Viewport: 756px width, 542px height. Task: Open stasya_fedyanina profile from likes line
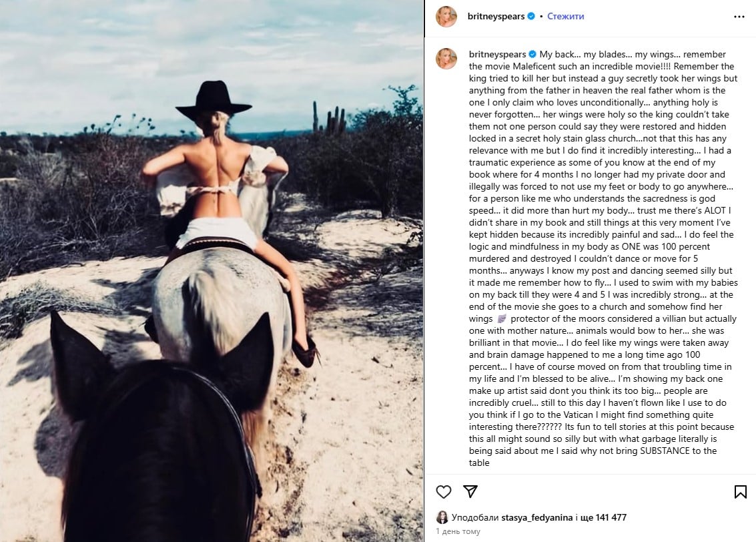click(x=537, y=517)
